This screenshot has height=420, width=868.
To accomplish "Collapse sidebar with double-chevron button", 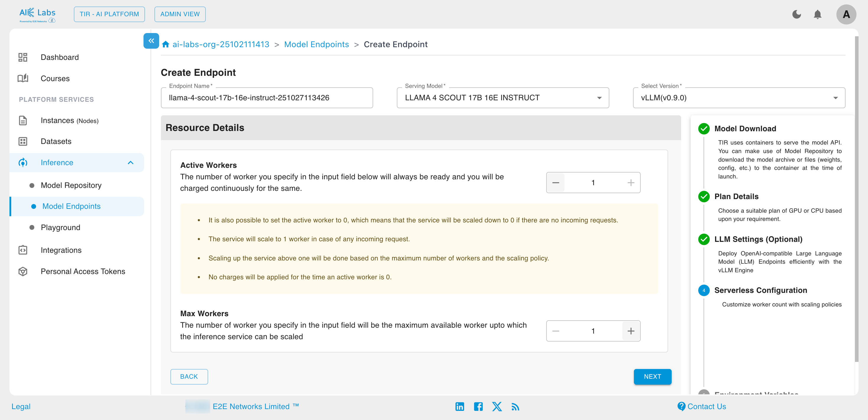I will click(x=151, y=41).
